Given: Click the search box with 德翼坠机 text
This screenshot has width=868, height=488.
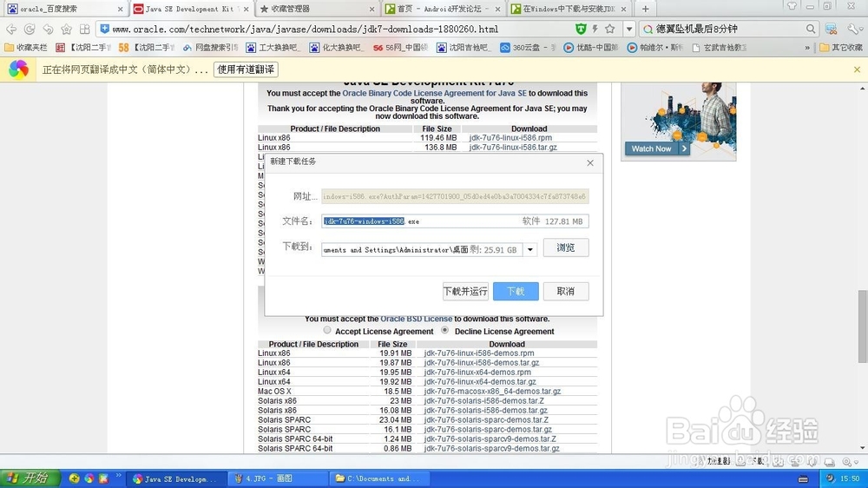Looking at the screenshot, I should [x=728, y=29].
